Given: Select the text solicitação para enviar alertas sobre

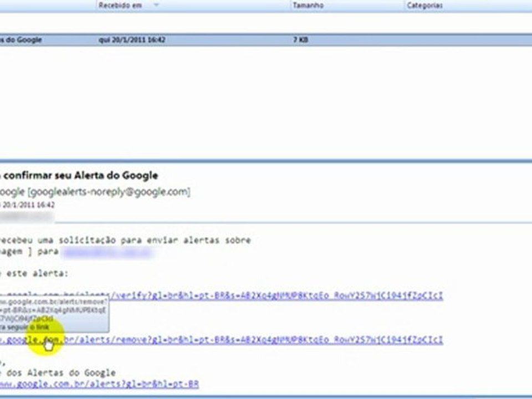Looking at the screenshot, I should (x=155, y=240).
